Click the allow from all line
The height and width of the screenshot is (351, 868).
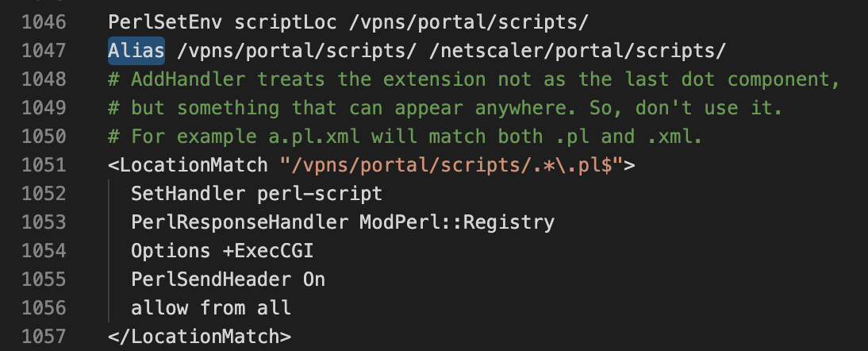point(211,308)
